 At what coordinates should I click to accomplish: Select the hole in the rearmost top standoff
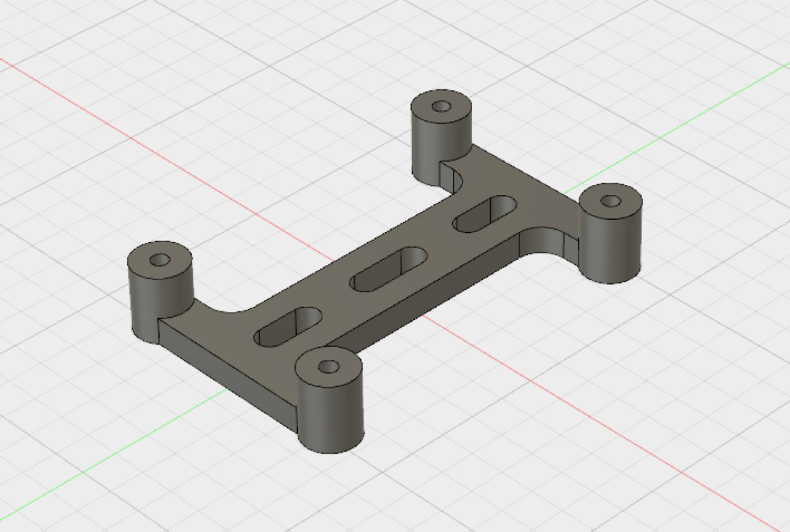(x=442, y=106)
